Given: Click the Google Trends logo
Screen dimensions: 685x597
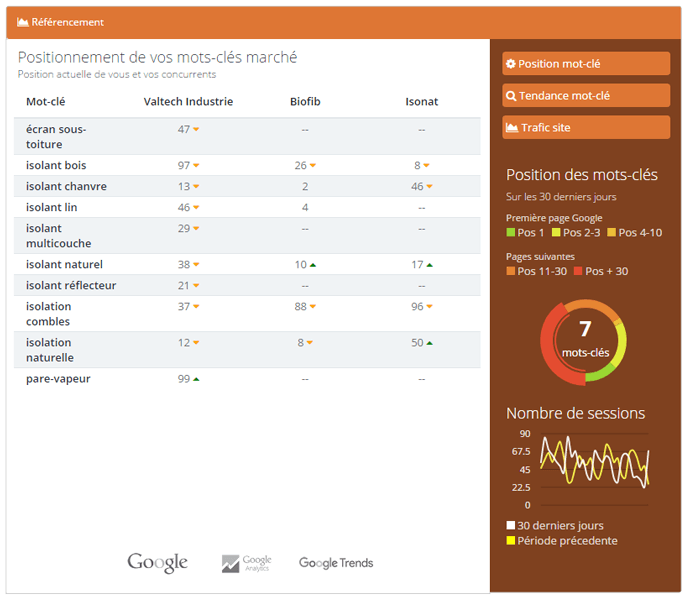Looking at the screenshot, I should coord(336,563).
